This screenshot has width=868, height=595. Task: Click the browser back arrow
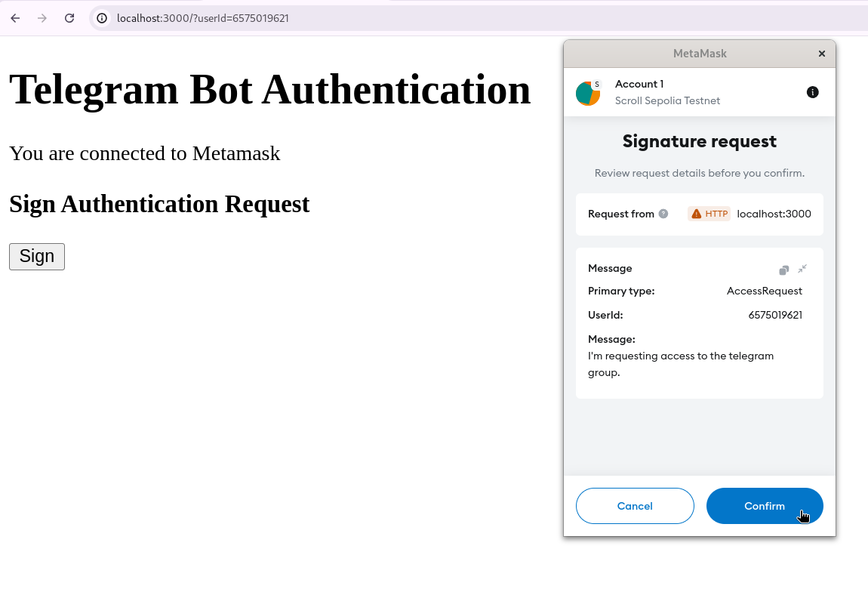[x=15, y=18]
